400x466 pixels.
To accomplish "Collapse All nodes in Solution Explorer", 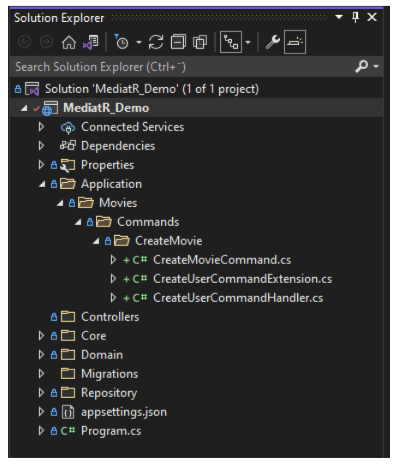I will tap(178, 42).
